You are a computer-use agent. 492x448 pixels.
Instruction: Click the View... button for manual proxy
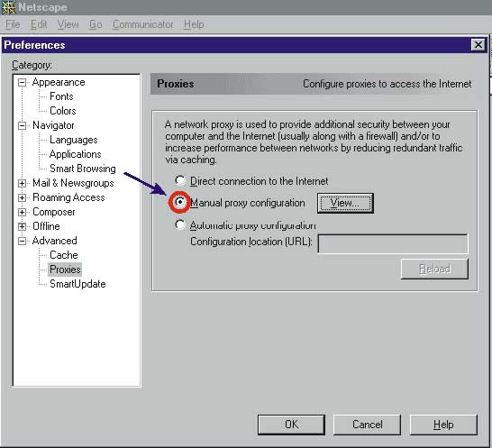(x=345, y=203)
